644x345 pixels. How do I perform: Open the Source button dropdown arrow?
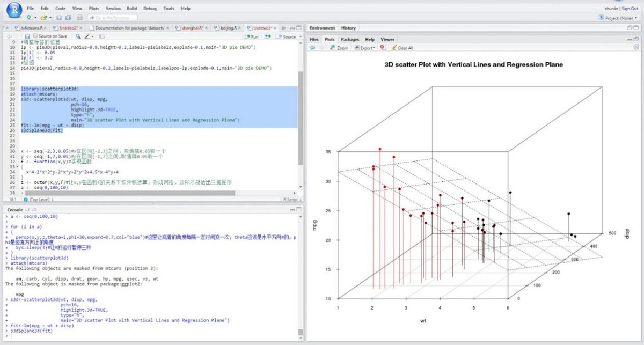coord(299,36)
